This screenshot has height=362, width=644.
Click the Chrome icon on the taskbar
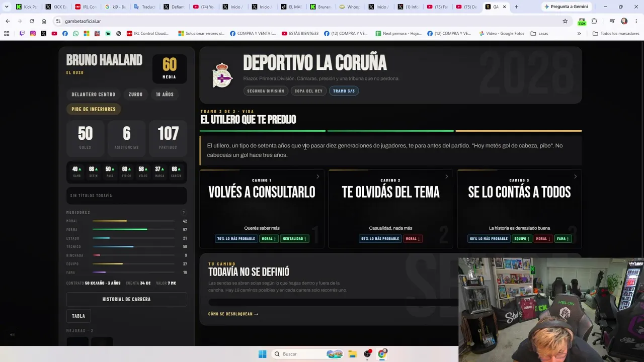(x=382, y=354)
